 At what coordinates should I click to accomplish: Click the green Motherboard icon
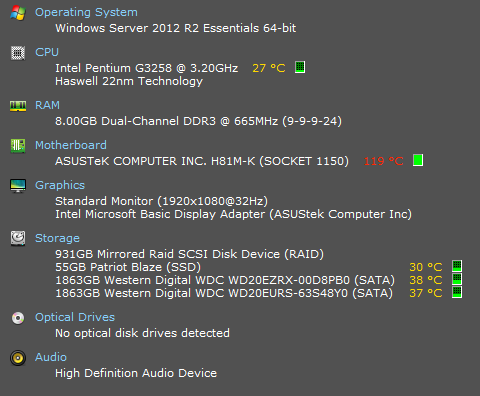(18, 146)
